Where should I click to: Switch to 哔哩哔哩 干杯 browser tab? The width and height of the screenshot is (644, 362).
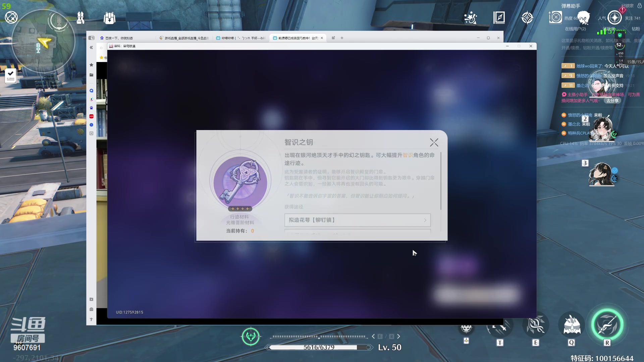point(241,38)
